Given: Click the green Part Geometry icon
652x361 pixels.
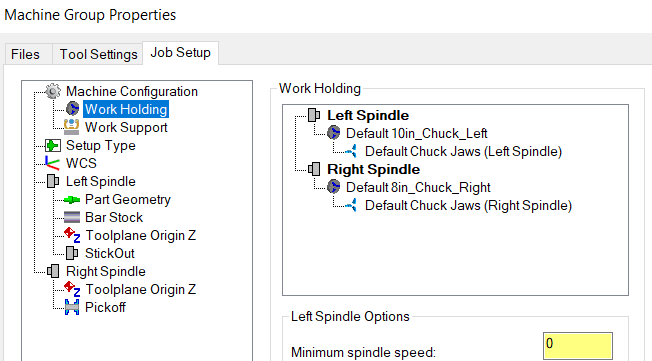Looking at the screenshot, I should point(72,200).
